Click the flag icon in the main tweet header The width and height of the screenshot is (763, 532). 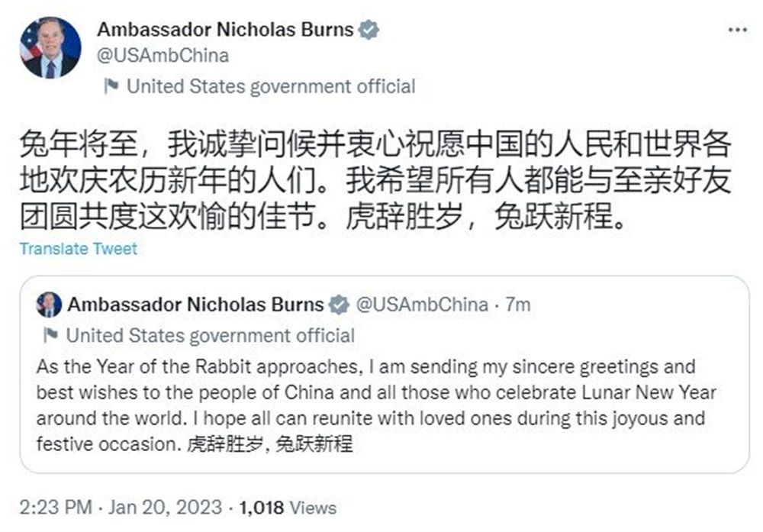(x=111, y=85)
